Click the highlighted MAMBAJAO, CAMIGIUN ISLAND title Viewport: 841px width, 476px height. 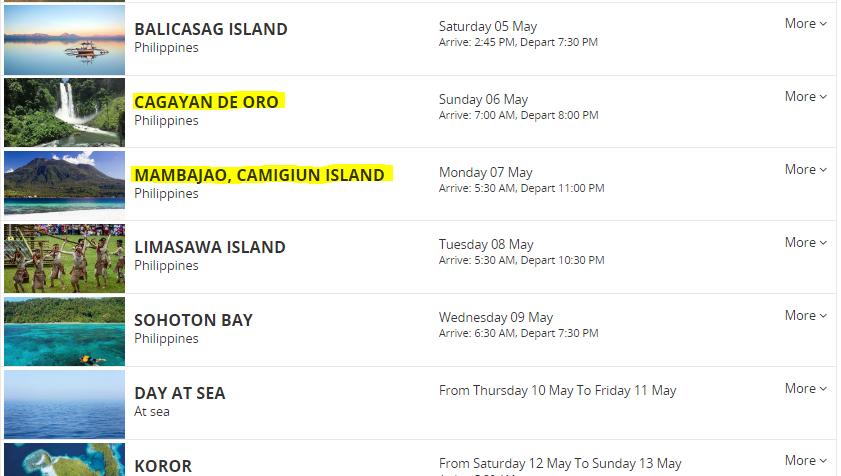260,175
